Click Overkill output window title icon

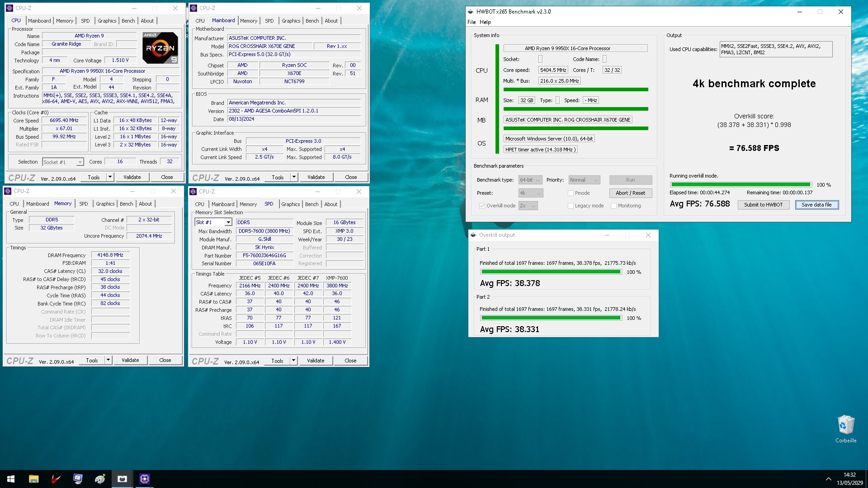(x=473, y=235)
